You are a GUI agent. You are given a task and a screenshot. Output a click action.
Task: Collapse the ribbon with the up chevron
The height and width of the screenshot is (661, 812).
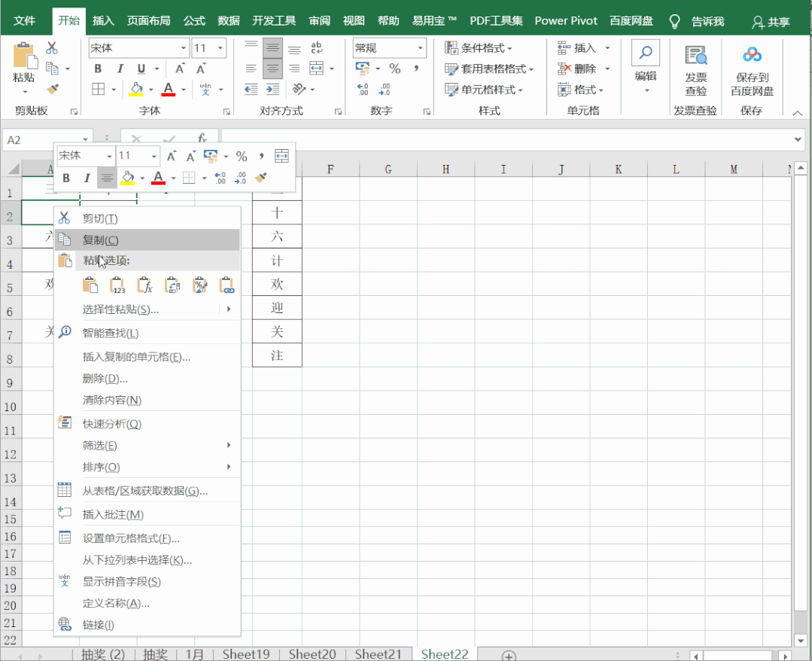click(798, 112)
